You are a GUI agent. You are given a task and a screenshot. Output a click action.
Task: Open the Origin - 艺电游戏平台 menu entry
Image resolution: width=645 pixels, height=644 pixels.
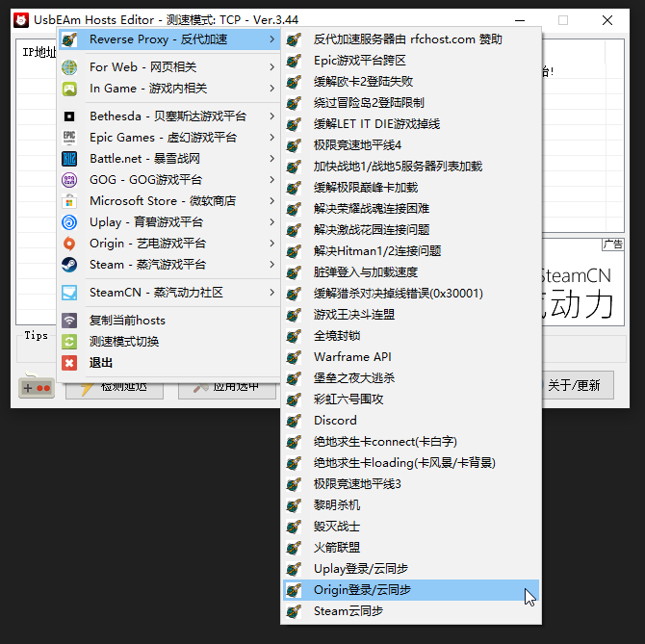tap(169, 244)
